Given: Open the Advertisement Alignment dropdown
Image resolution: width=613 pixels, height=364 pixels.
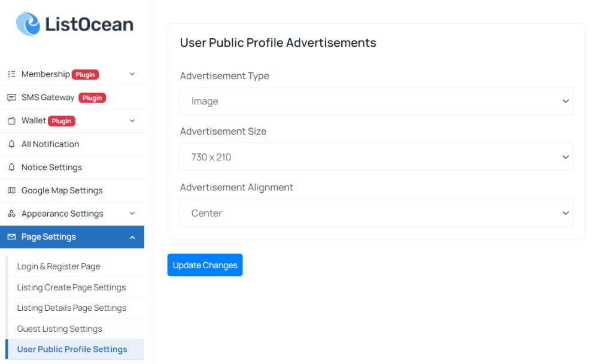Looking at the screenshot, I should point(377,213).
